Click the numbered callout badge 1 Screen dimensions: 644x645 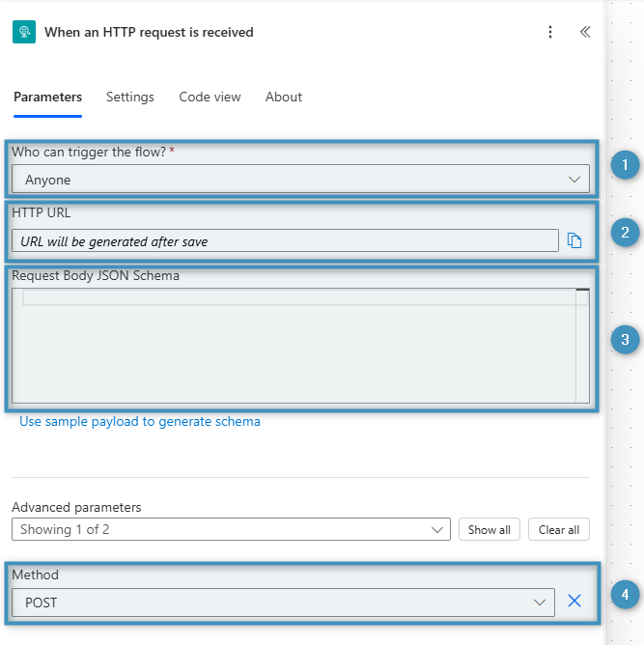tap(625, 166)
